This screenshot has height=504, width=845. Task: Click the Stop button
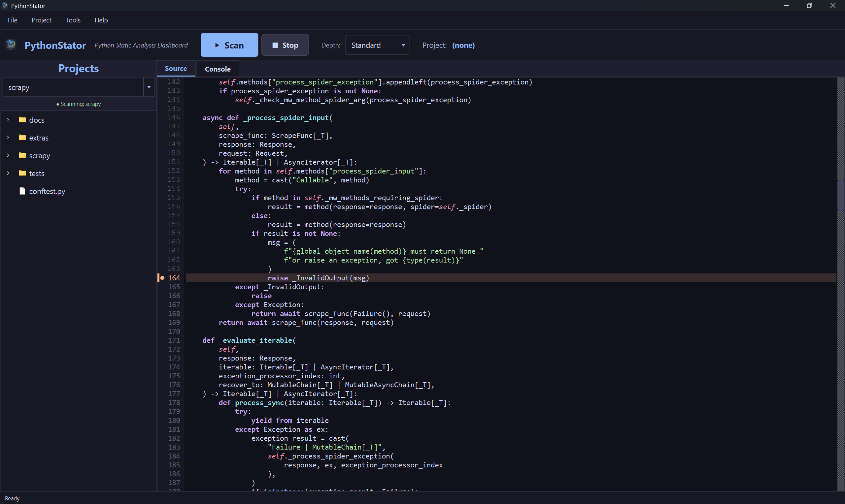pos(285,45)
